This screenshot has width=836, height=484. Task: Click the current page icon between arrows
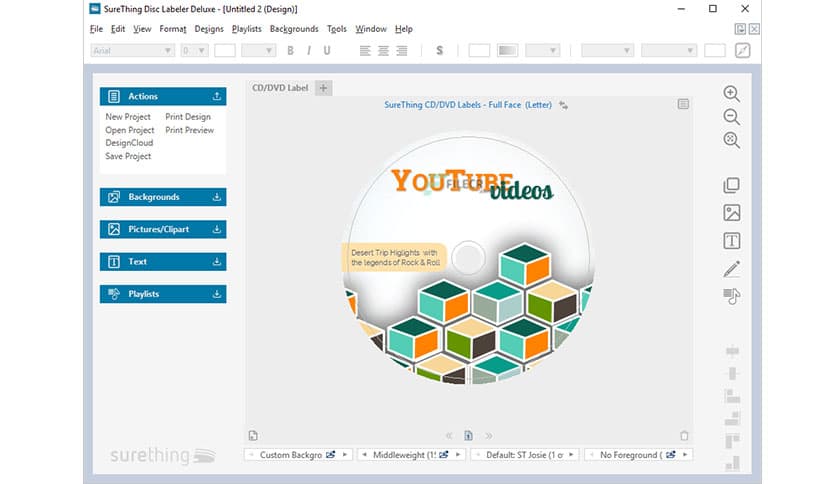(468, 435)
